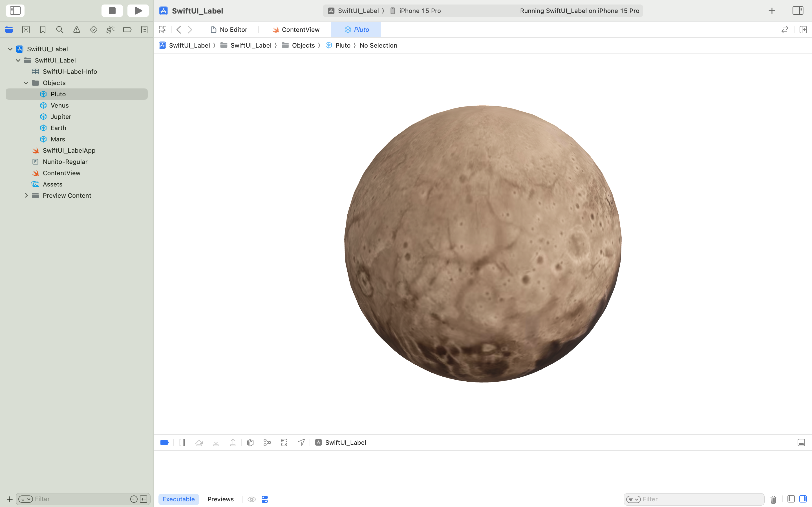This screenshot has width=812, height=507.
Task: Open the Find navigator search icon
Action: [60, 30]
